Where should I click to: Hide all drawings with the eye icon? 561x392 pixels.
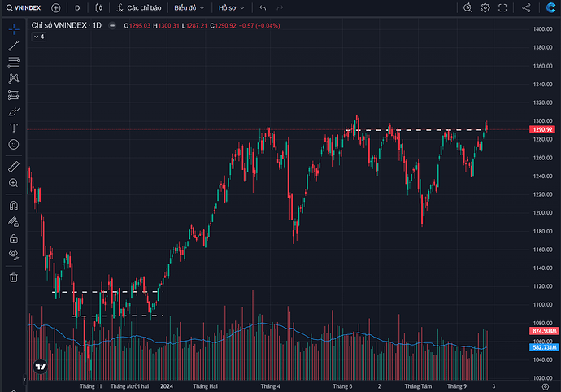13,255
